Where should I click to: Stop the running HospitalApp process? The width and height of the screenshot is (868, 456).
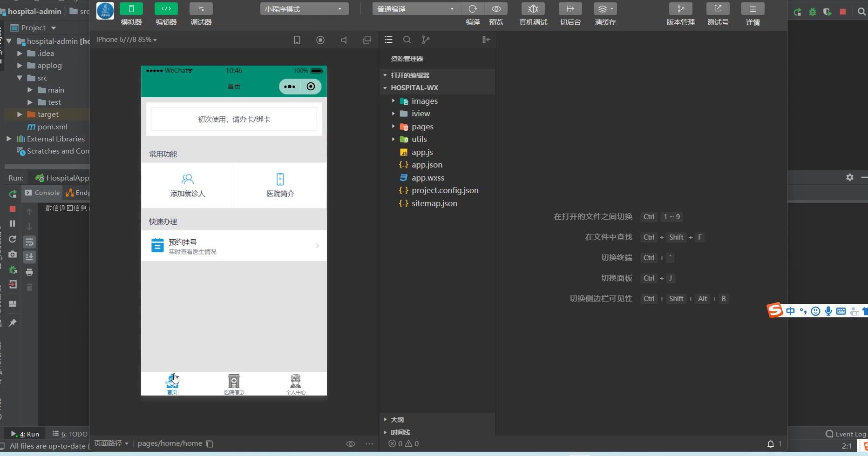coord(13,209)
